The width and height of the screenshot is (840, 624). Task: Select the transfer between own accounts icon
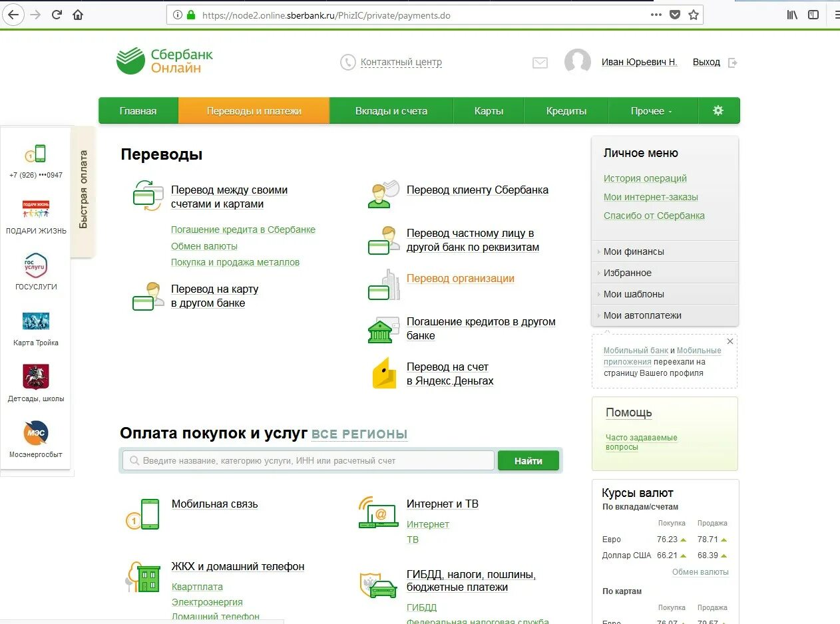(146, 195)
